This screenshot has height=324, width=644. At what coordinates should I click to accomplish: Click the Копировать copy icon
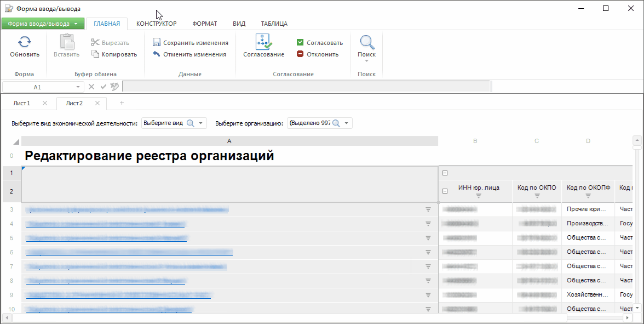(95, 54)
